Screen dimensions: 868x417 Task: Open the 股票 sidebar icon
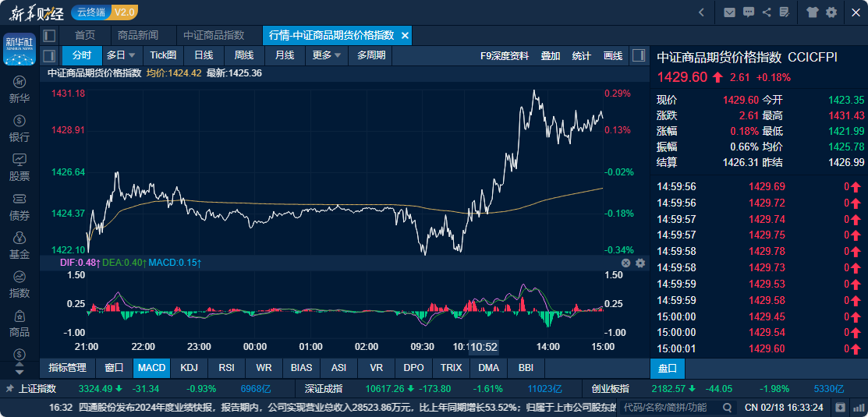pyautogui.click(x=19, y=168)
